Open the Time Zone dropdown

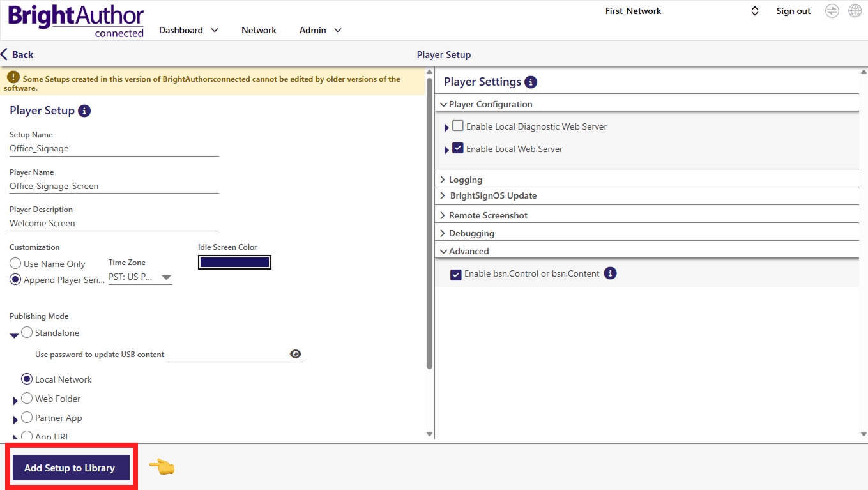[141, 278]
